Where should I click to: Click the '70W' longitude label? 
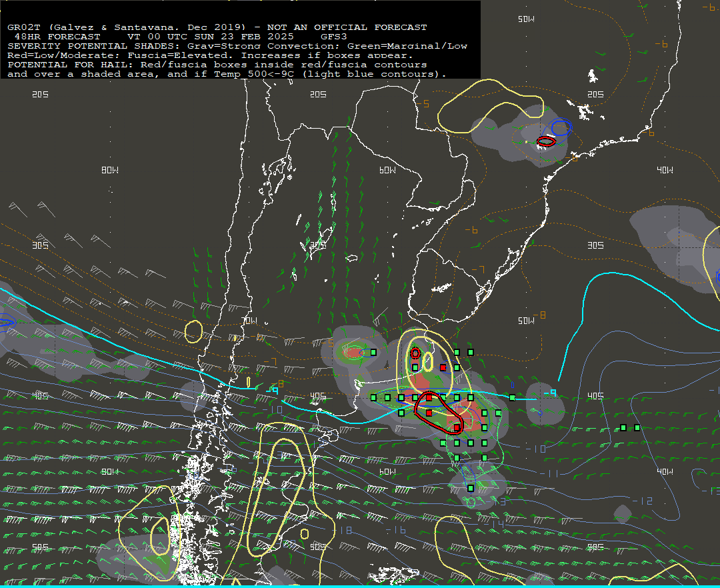(x=249, y=321)
